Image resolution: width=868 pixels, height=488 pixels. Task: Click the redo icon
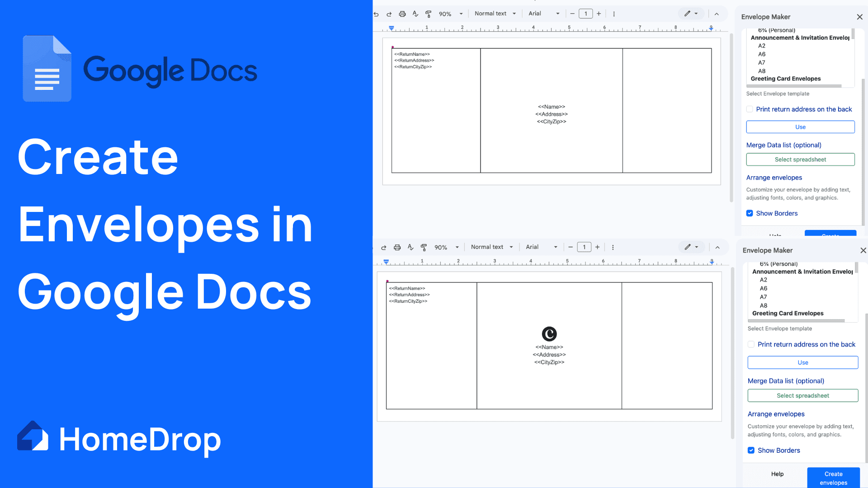click(x=389, y=14)
